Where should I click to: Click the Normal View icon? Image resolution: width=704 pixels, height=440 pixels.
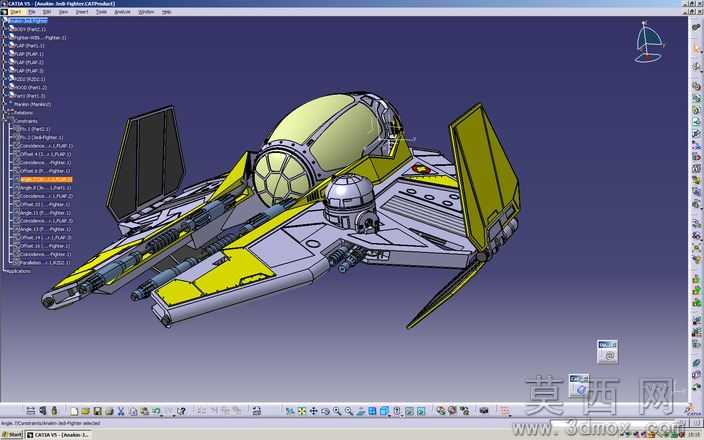pyautogui.click(x=361, y=411)
